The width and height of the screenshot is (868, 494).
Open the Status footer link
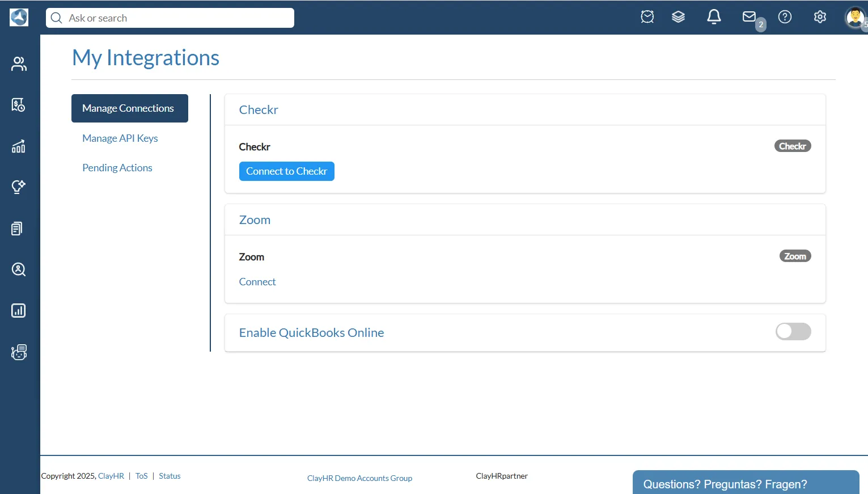pos(170,476)
